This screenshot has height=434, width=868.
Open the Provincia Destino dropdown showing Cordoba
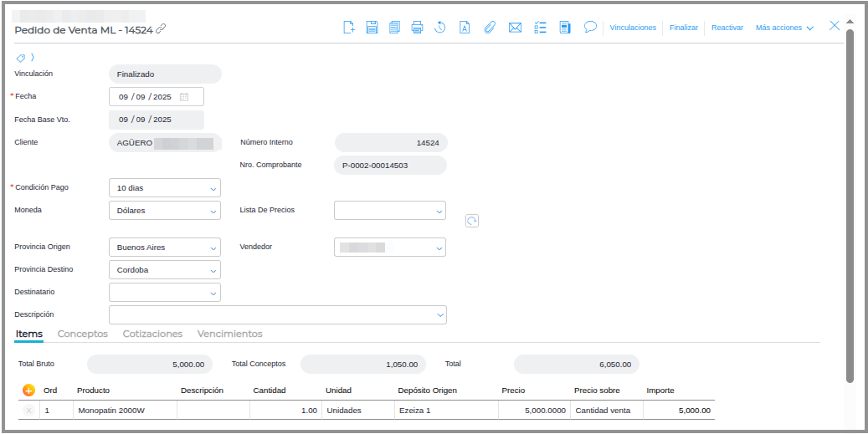point(165,270)
